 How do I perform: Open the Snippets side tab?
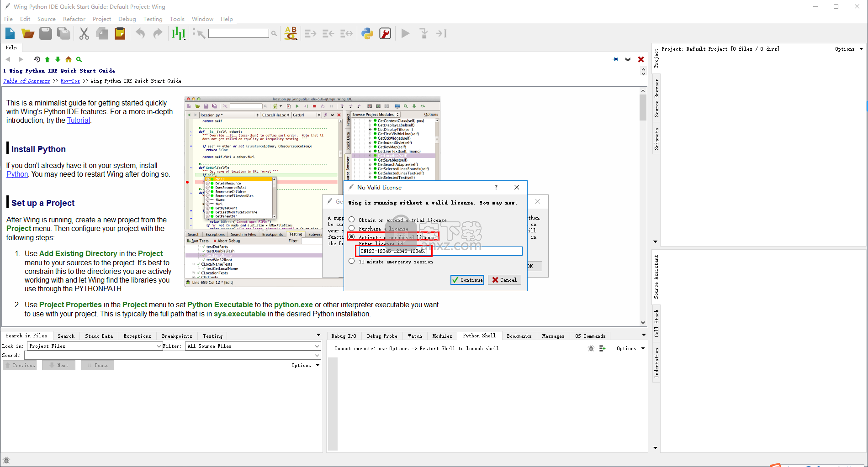[x=656, y=139]
